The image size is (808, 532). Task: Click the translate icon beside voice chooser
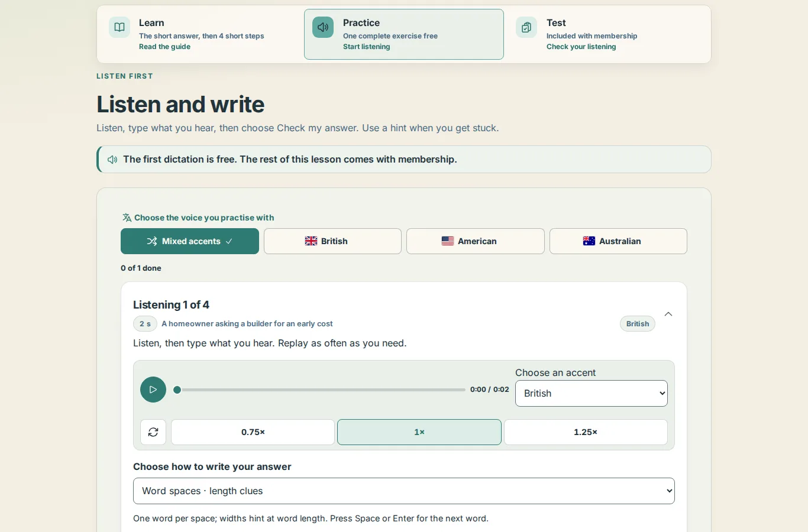127,218
